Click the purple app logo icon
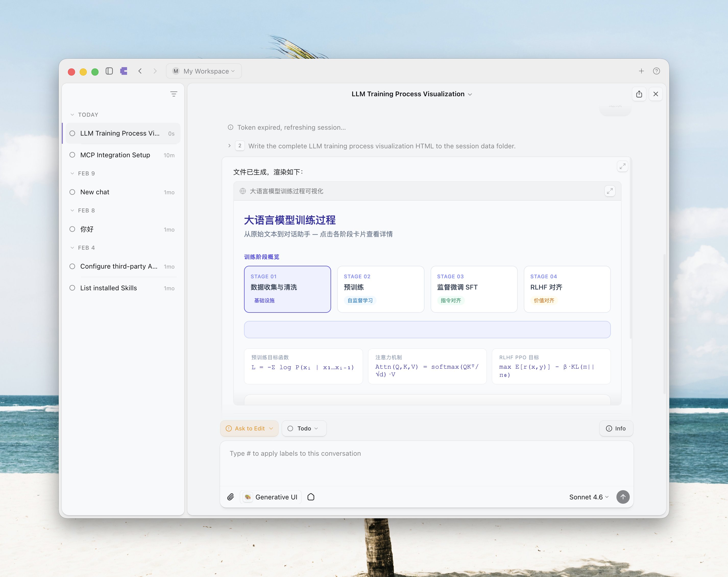This screenshot has width=728, height=577. click(x=124, y=71)
